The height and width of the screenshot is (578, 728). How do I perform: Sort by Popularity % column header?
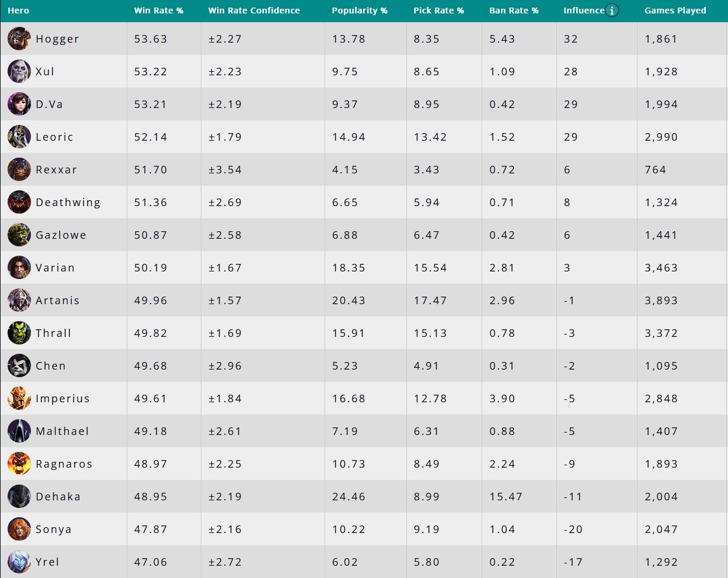click(x=360, y=11)
